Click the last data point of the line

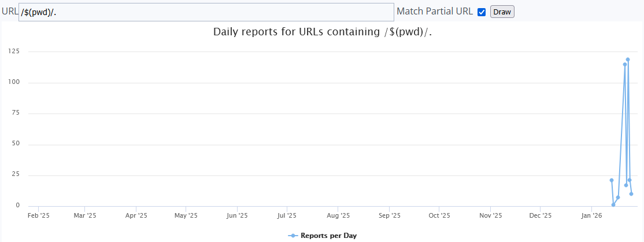[631, 194]
